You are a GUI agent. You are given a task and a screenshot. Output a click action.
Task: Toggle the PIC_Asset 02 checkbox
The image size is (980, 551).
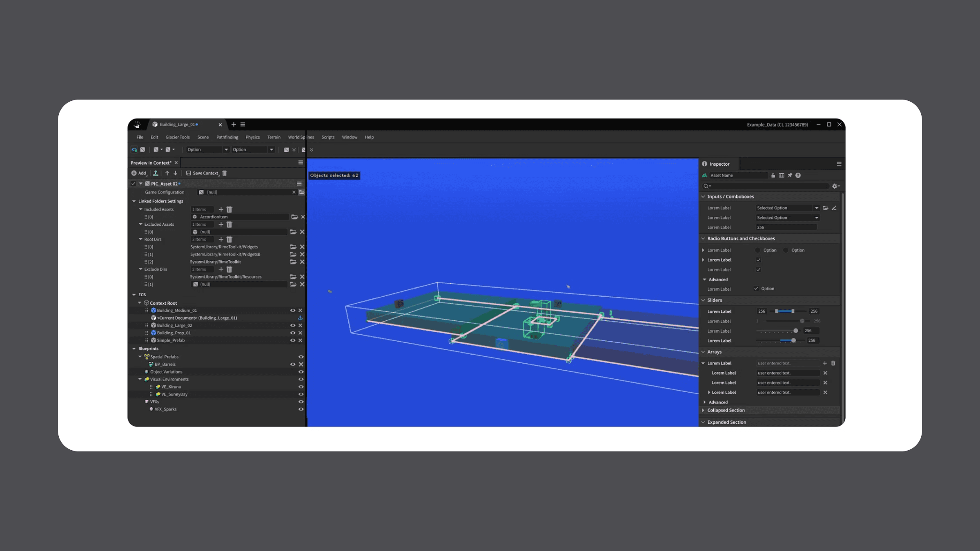[133, 184]
